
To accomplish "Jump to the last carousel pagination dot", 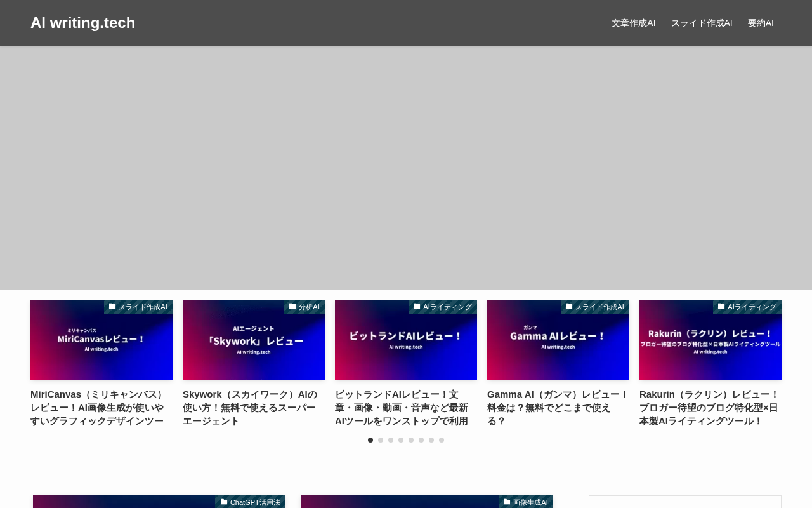I will pos(442,440).
